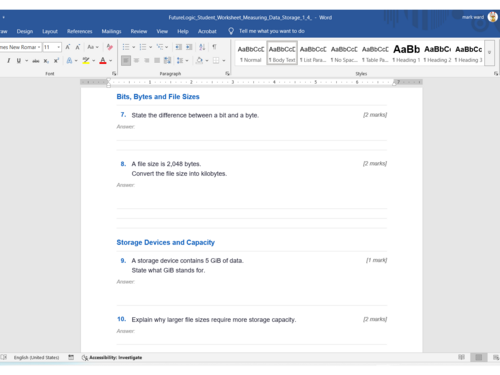Increase the paragraph indent
This screenshot has height=375, width=500.
[189, 47]
